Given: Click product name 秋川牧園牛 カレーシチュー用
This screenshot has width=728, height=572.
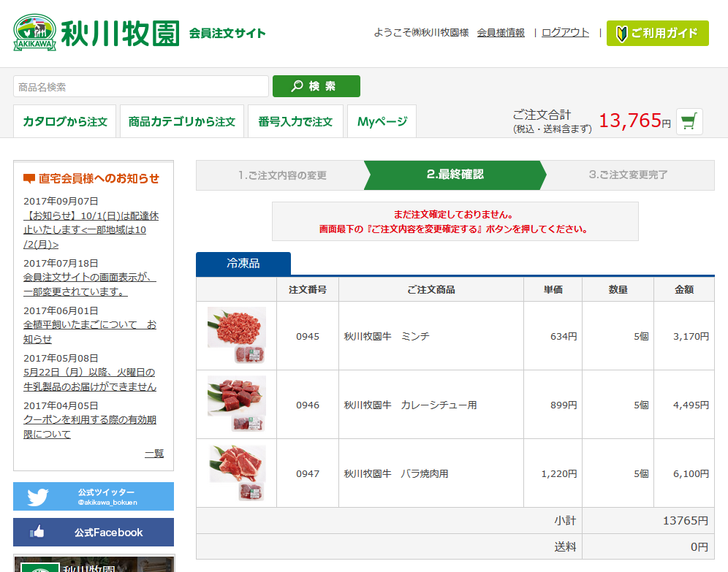Looking at the screenshot, I should (x=410, y=405).
